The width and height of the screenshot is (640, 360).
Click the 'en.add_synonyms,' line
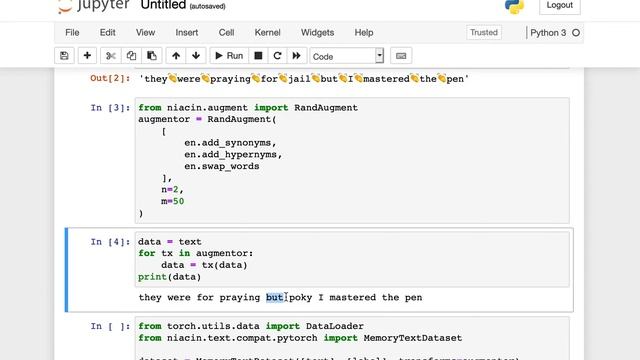tap(230, 143)
